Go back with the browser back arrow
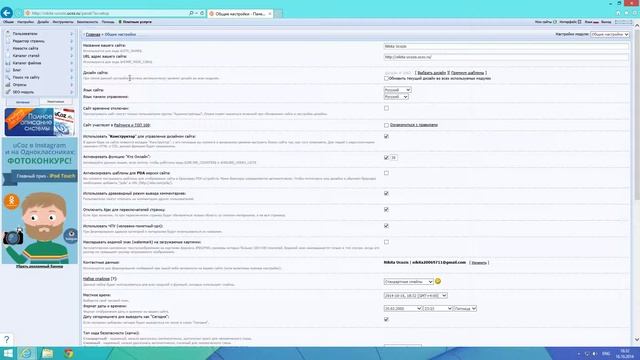Viewport: 640px width, 360px height. [7, 13]
